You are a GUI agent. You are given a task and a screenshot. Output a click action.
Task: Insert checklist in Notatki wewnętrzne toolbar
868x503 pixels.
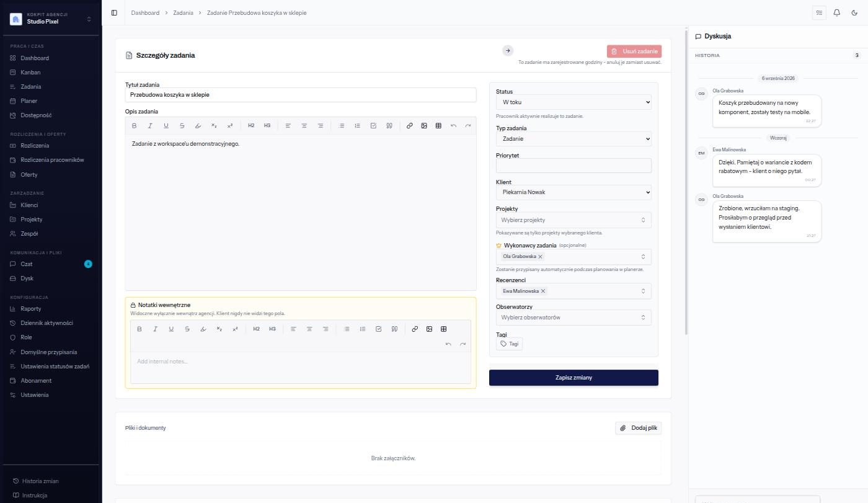point(379,329)
